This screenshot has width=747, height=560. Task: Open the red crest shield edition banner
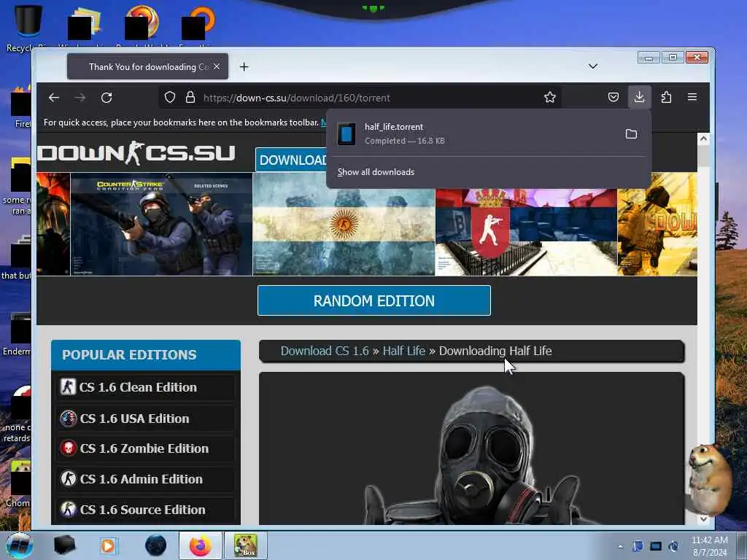[527, 232]
